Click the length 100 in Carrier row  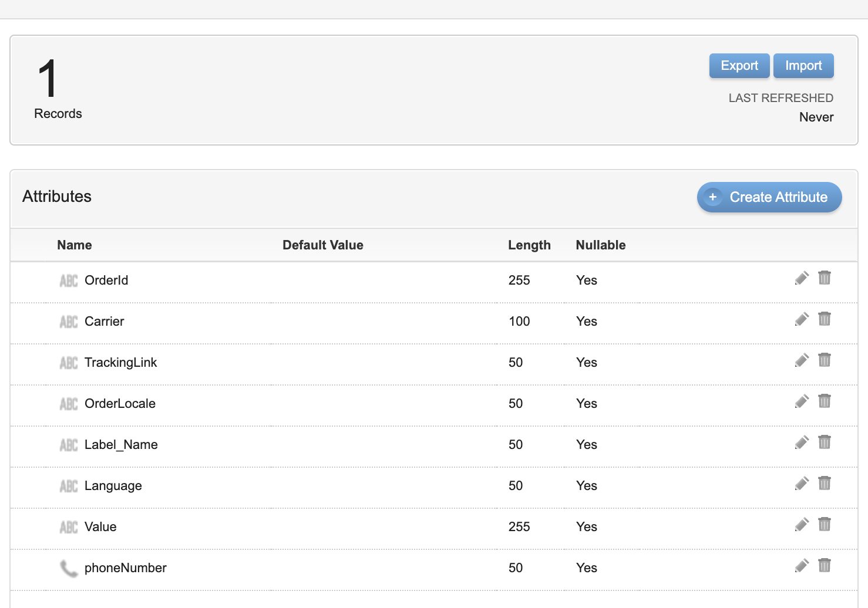519,322
